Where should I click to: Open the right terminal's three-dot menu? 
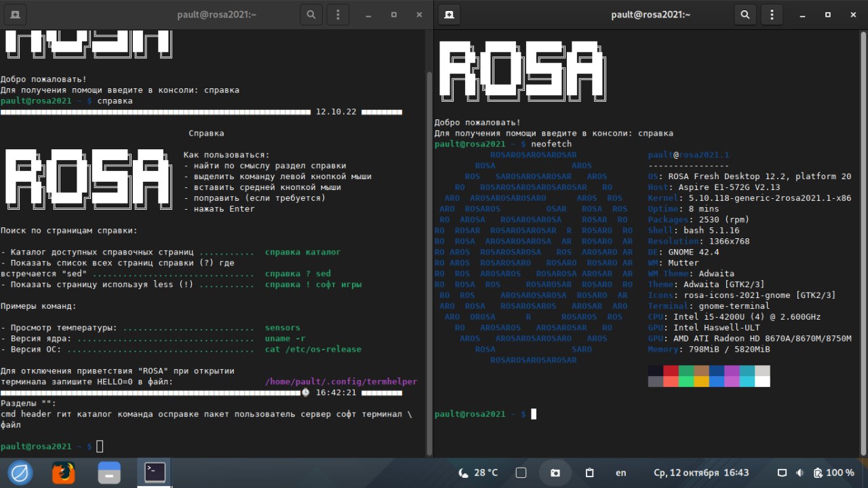tap(773, 14)
